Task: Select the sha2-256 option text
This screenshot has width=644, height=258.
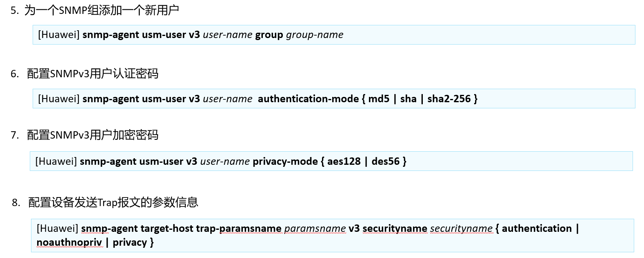Action: [449, 99]
